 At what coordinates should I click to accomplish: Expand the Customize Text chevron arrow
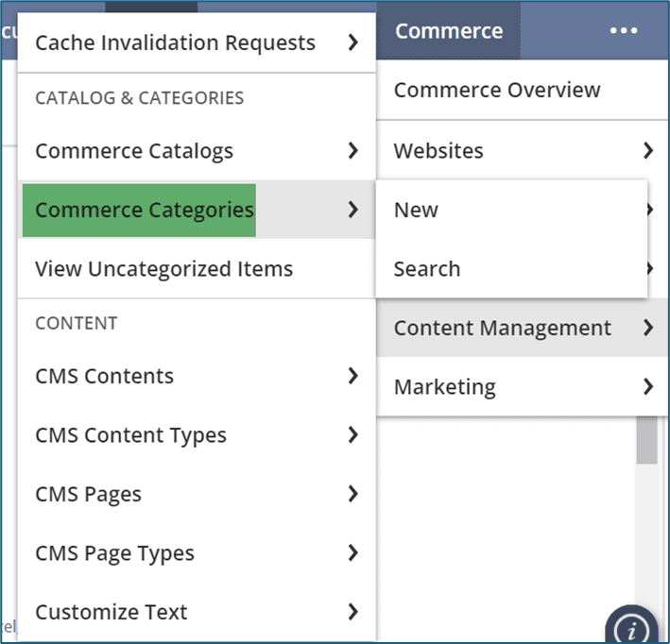pyautogui.click(x=352, y=612)
